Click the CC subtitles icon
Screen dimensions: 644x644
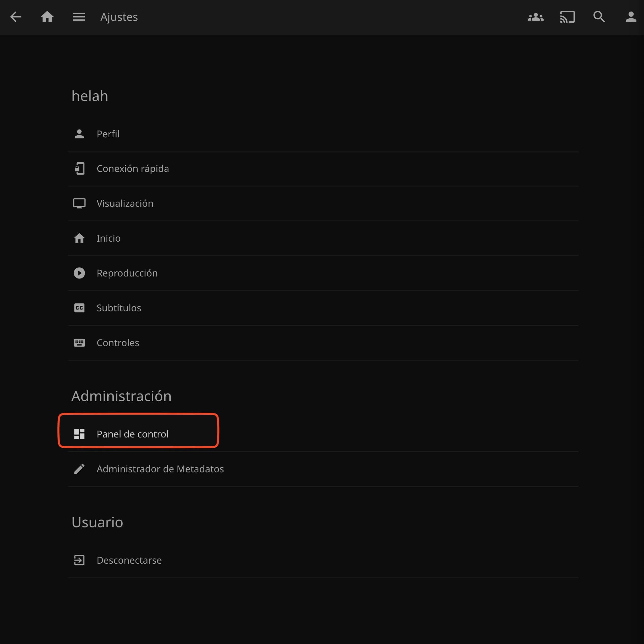(79, 308)
